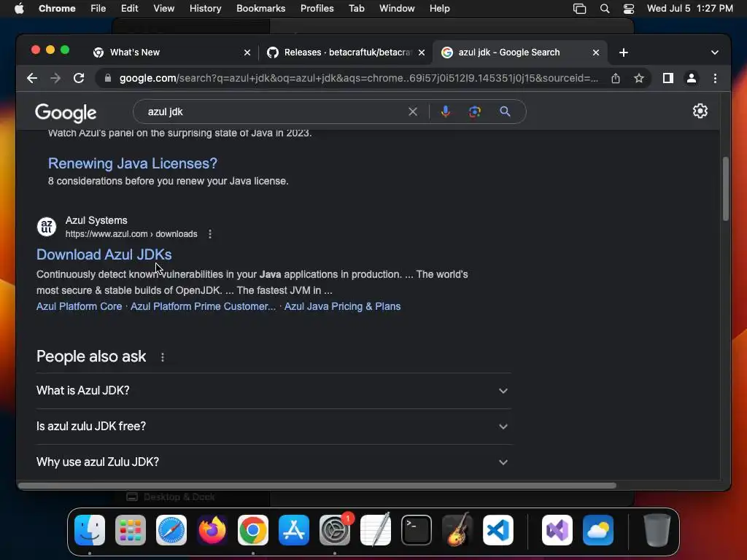The height and width of the screenshot is (560, 747).
Task: Open Renewing Java Licenses link
Action: coord(133,163)
